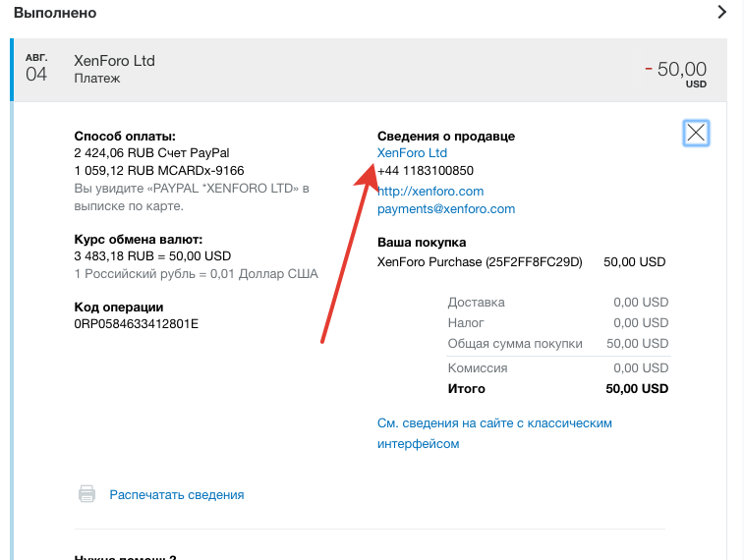This screenshot has width=744, height=560.
Task: Select the -50,00 USD amount
Action: 675,74
